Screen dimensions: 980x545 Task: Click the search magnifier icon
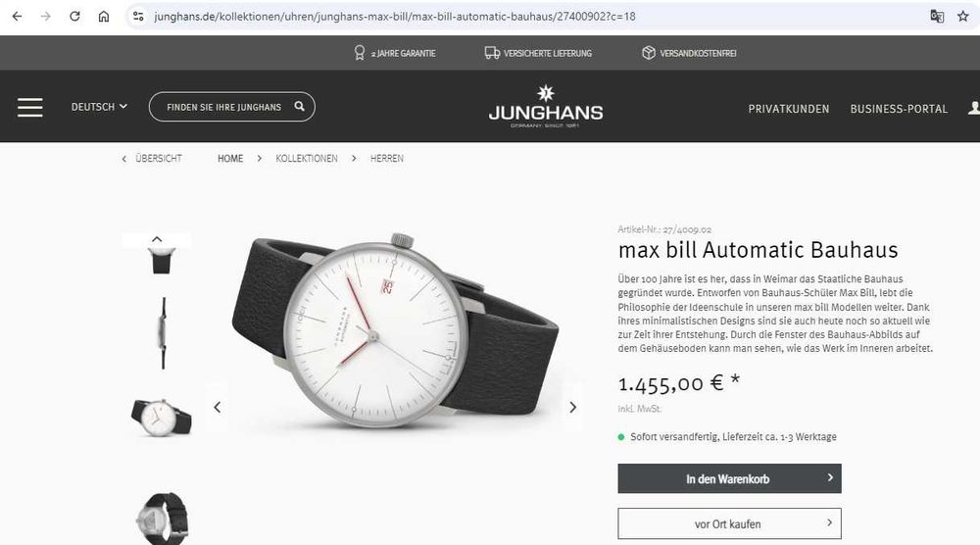(299, 106)
